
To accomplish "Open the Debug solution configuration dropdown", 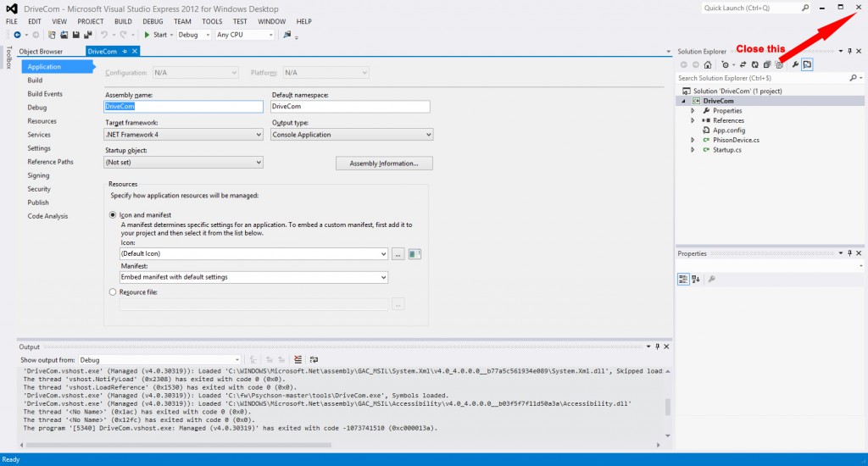I will tap(194, 35).
